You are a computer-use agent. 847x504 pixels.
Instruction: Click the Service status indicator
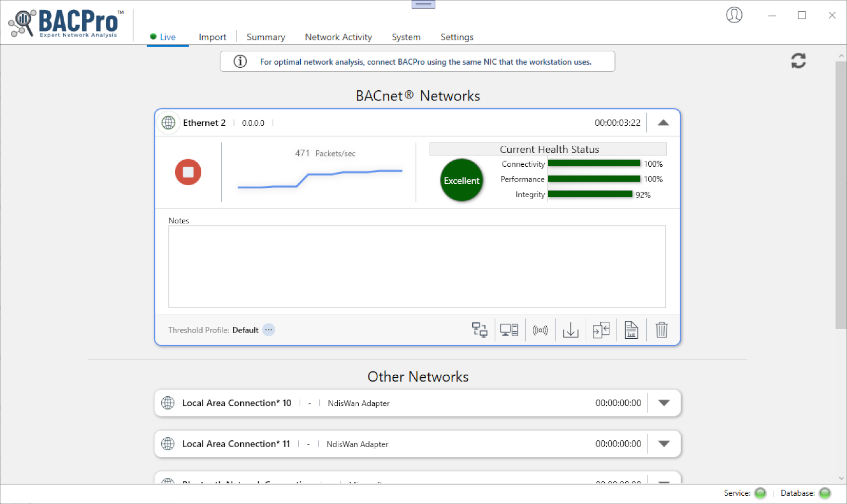pos(760,493)
